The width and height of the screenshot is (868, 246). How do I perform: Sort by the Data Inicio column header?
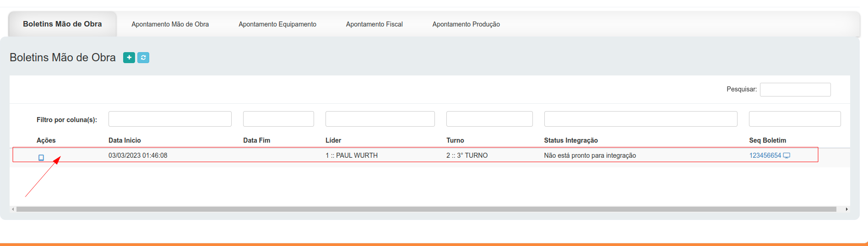(125, 140)
